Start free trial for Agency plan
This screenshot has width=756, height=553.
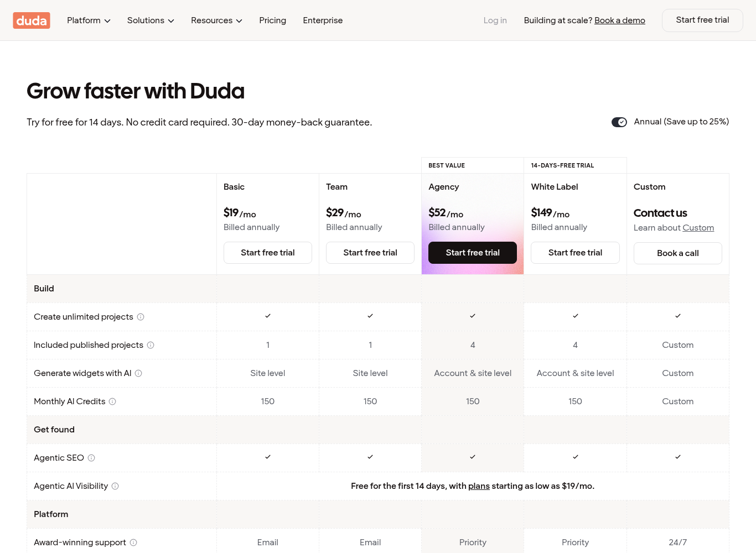473,253
